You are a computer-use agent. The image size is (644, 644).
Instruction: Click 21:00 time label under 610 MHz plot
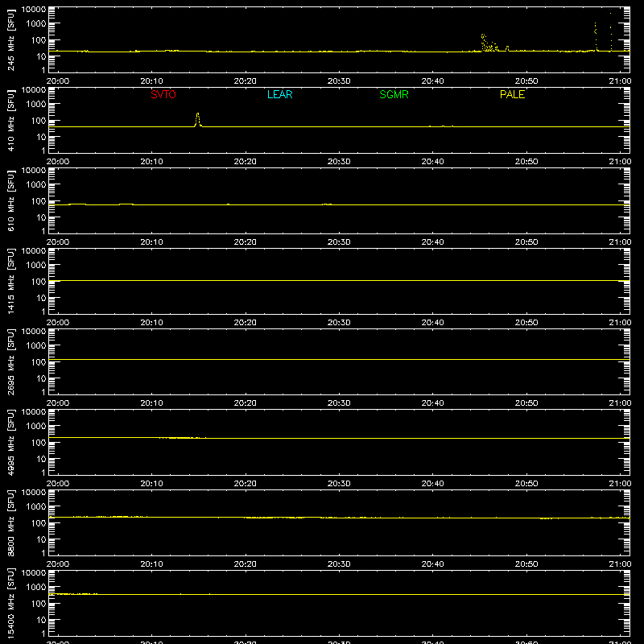tap(620, 242)
